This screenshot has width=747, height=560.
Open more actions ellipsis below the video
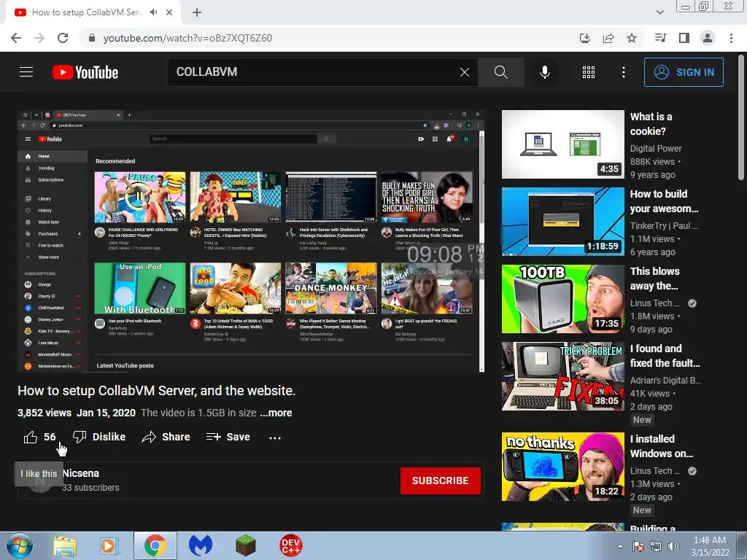pyautogui.click(x=275, y=437)
